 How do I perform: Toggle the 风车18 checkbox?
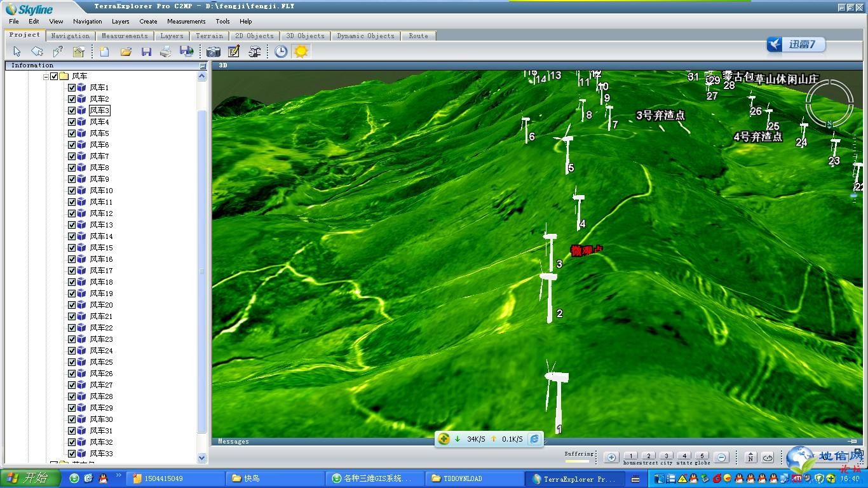(72, 282)
